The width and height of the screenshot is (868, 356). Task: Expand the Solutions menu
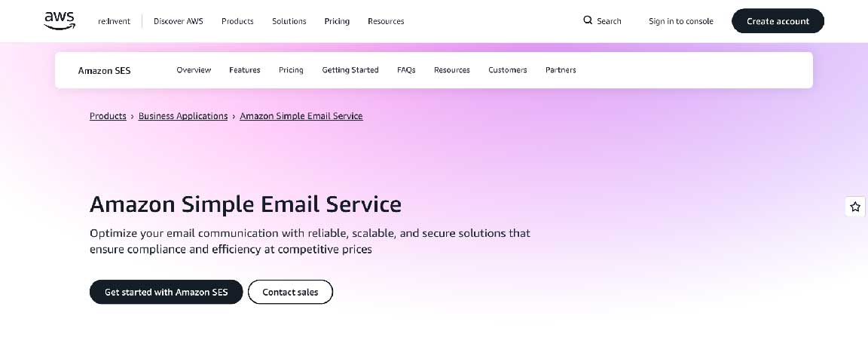click(x=289, y=21)
